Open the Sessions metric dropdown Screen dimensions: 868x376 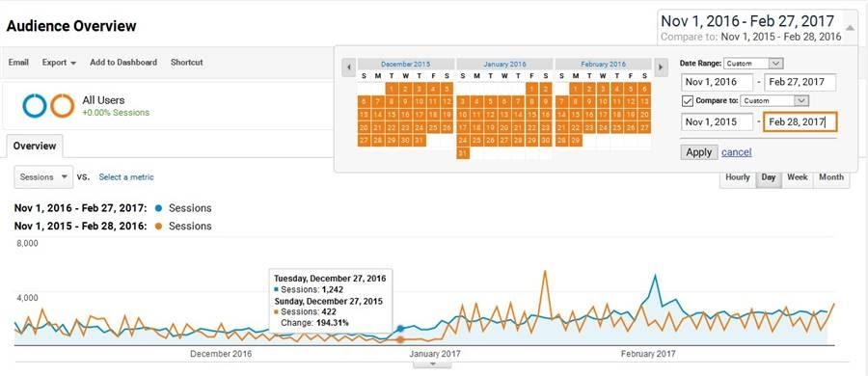tap(43, 177)
